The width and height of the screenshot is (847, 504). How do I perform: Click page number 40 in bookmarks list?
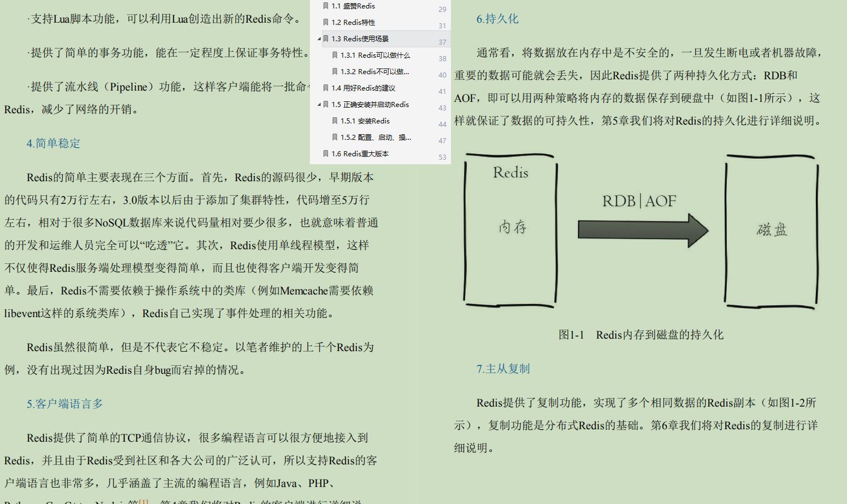tap(442, 75)
